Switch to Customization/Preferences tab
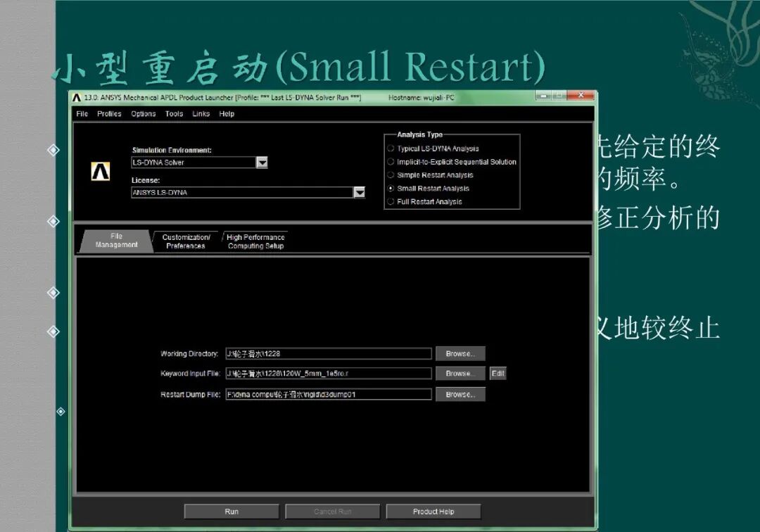The width and height of the screenshot is (760, 532). [x=186, y=241]
